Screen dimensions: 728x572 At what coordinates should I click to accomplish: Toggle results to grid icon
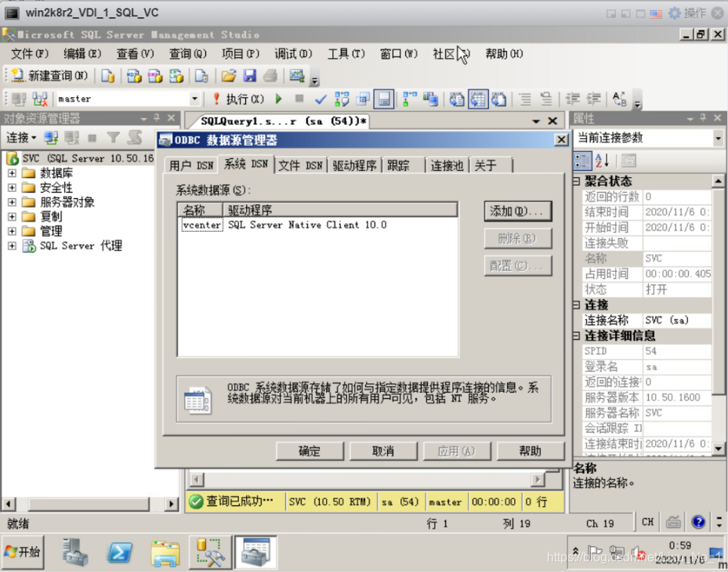click(x=478, y=99)
